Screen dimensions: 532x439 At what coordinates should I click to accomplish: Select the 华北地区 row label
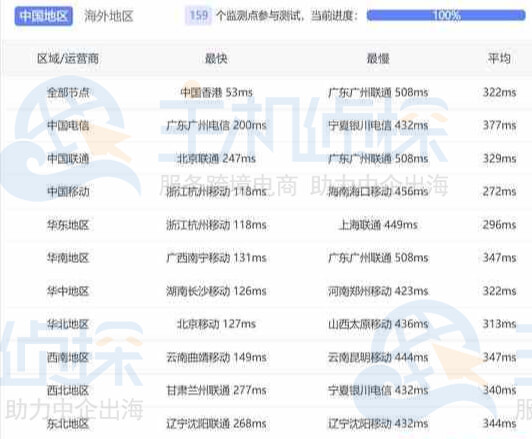(x=68, y=324)
